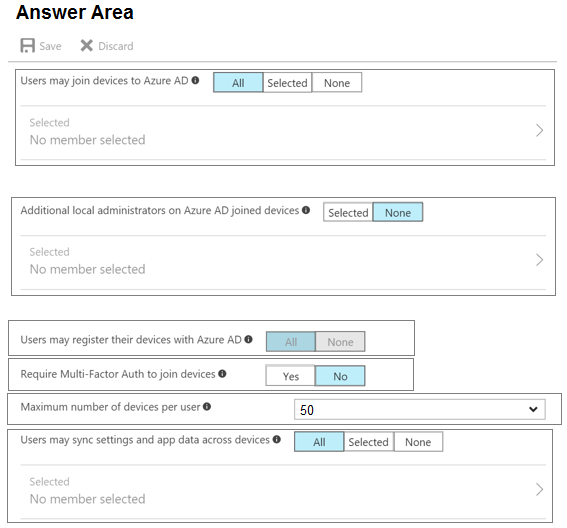Open the maximum number of devices dropdown

(x=419, y=410)
